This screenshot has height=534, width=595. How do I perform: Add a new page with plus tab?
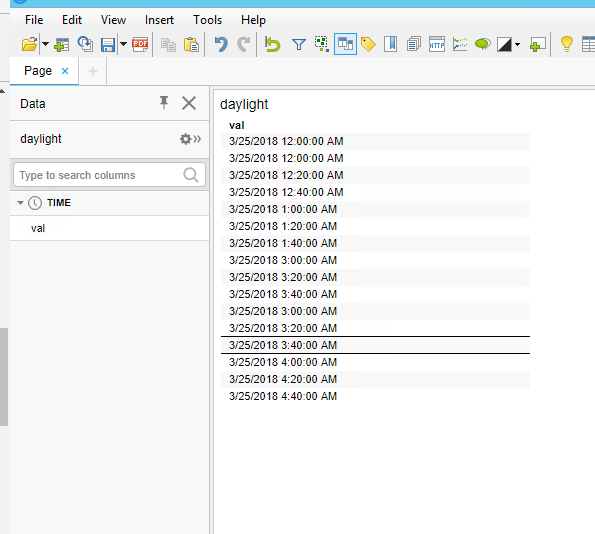tap(93, 71)
